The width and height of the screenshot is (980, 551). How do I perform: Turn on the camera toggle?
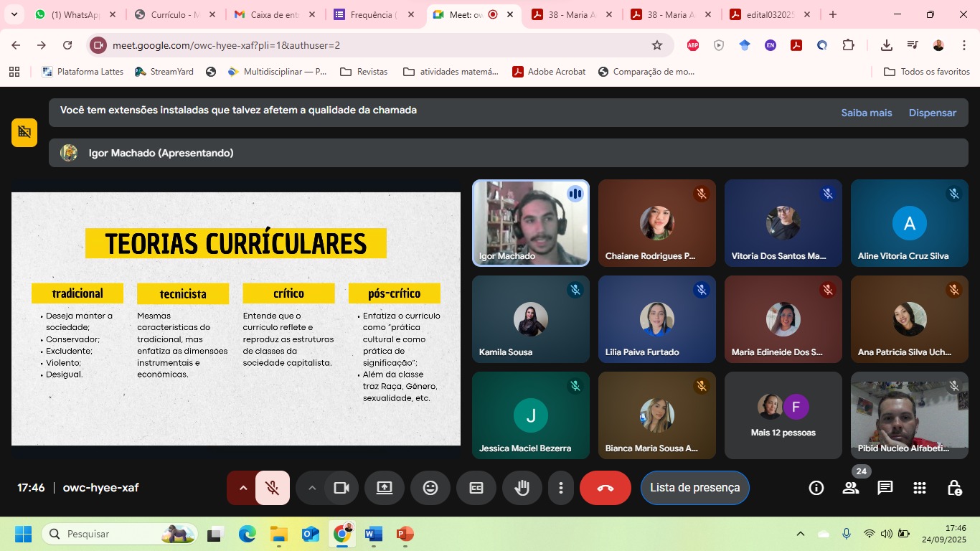[341, 488]
